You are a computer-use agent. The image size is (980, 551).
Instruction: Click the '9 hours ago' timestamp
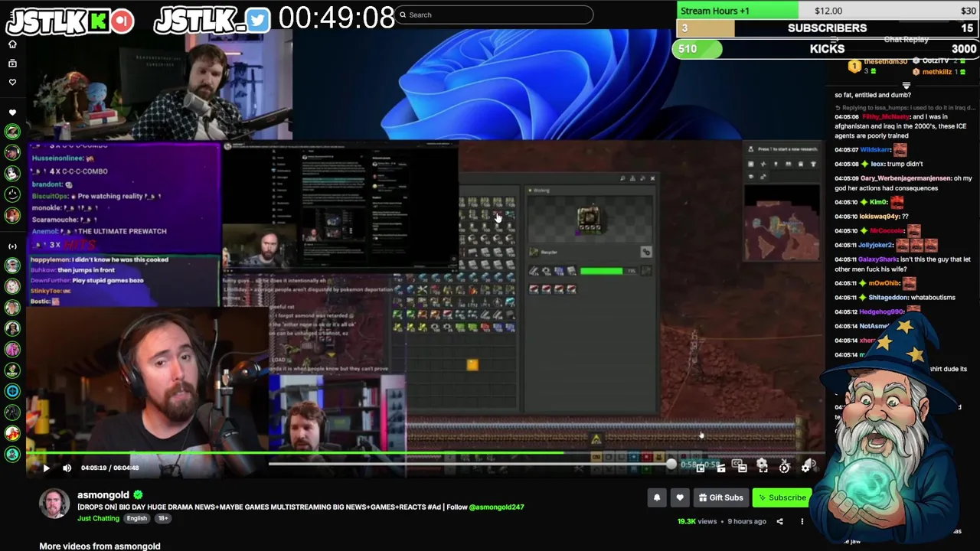pos(746,521)
